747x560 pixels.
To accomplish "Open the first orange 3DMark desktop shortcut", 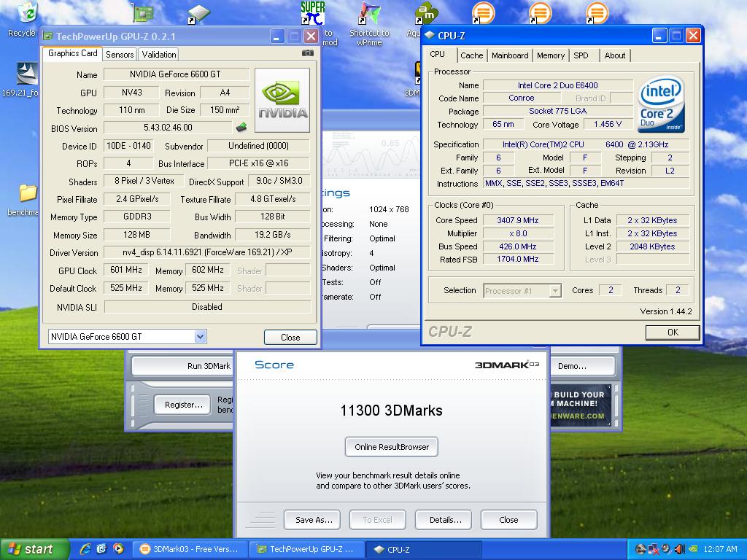I will point(483,12).
